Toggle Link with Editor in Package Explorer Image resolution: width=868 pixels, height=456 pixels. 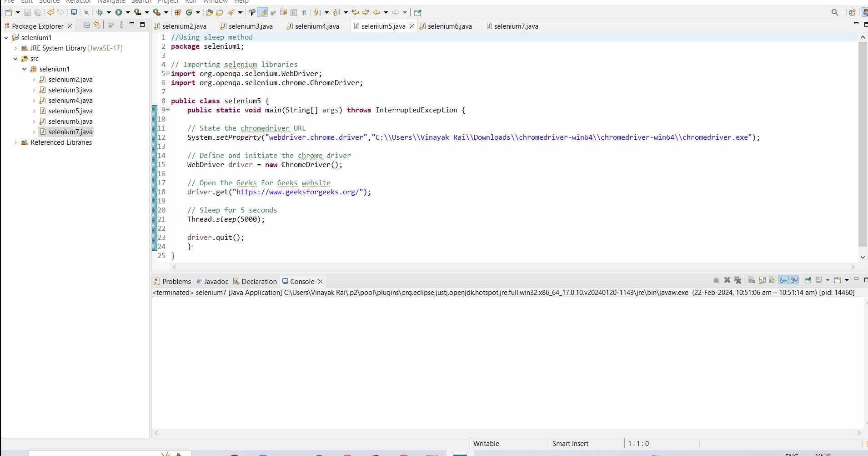(97, 25)
